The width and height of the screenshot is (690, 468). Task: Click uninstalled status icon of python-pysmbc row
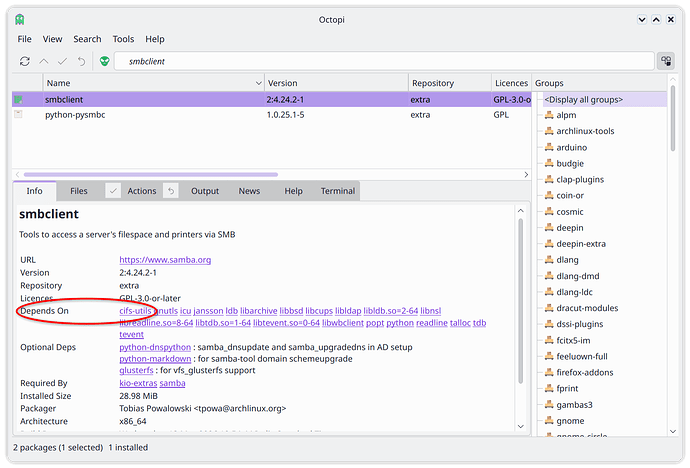tap(18, 114)
